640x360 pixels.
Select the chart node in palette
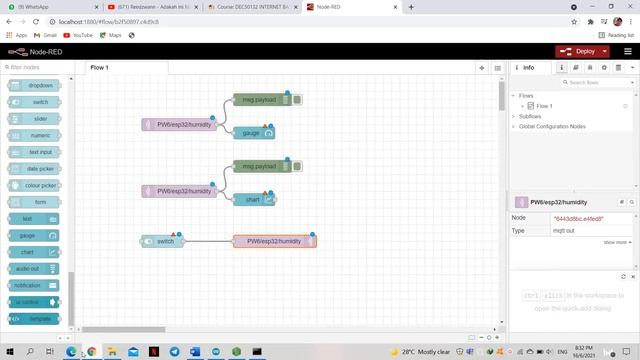pos(33,252)
